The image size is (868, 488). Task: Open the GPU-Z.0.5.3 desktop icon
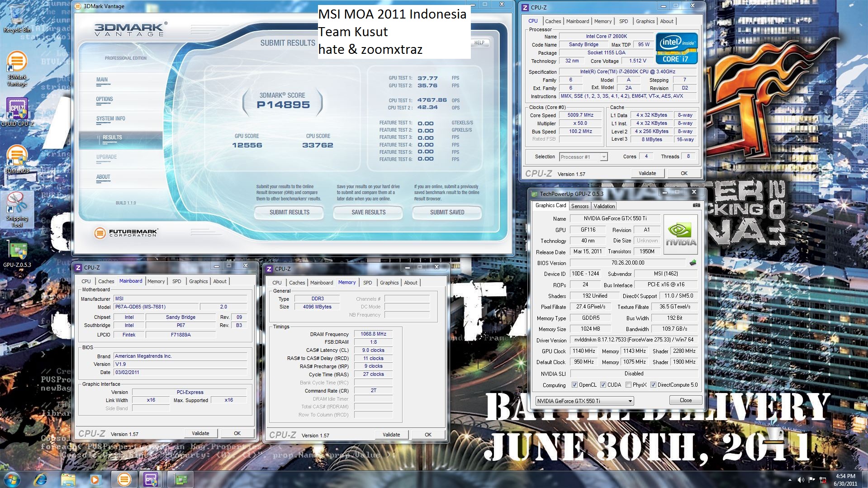click(17, 253)
